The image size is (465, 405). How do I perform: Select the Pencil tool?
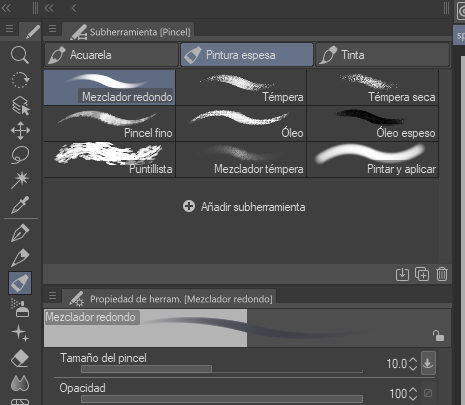click(20, 258)
